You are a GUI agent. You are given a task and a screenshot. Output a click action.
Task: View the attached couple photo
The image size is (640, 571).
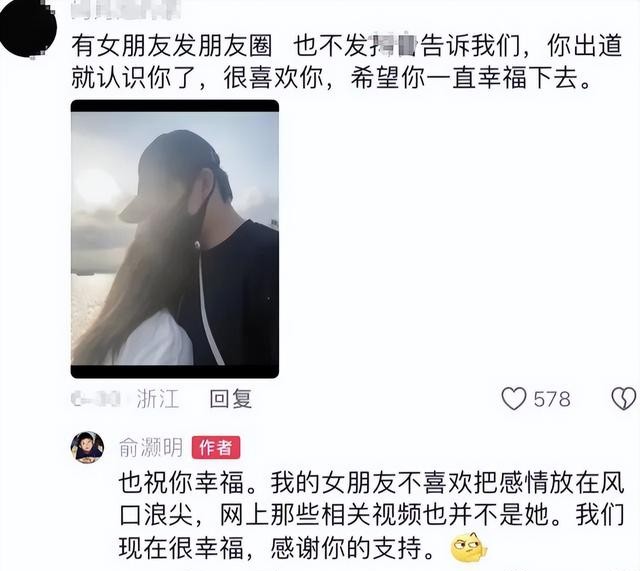pos(175,239)
